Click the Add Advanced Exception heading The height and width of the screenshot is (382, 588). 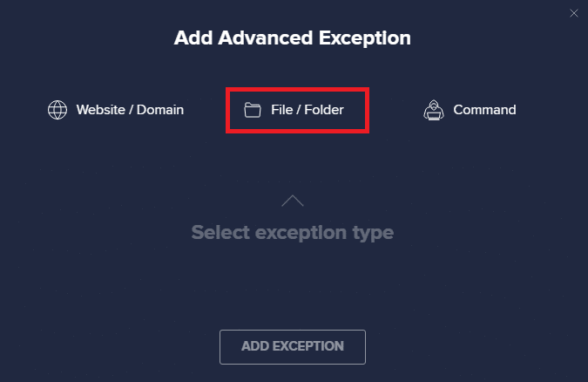coord(293,38)
